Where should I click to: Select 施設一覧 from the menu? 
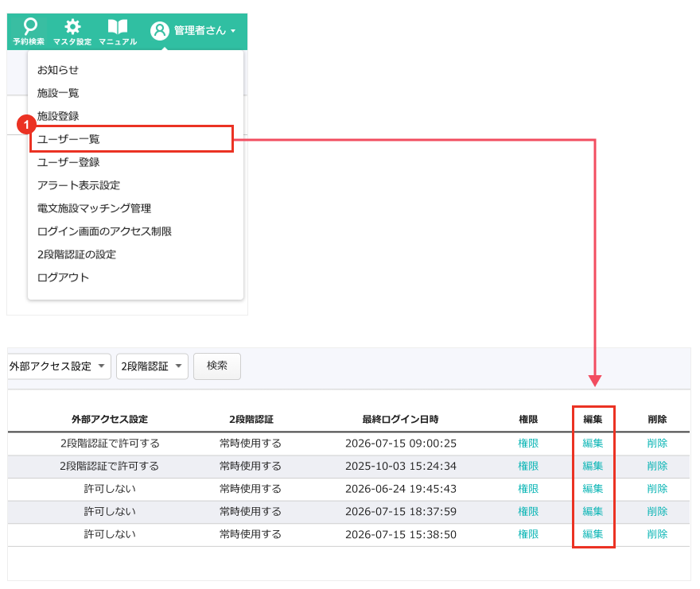coord(58,93)
